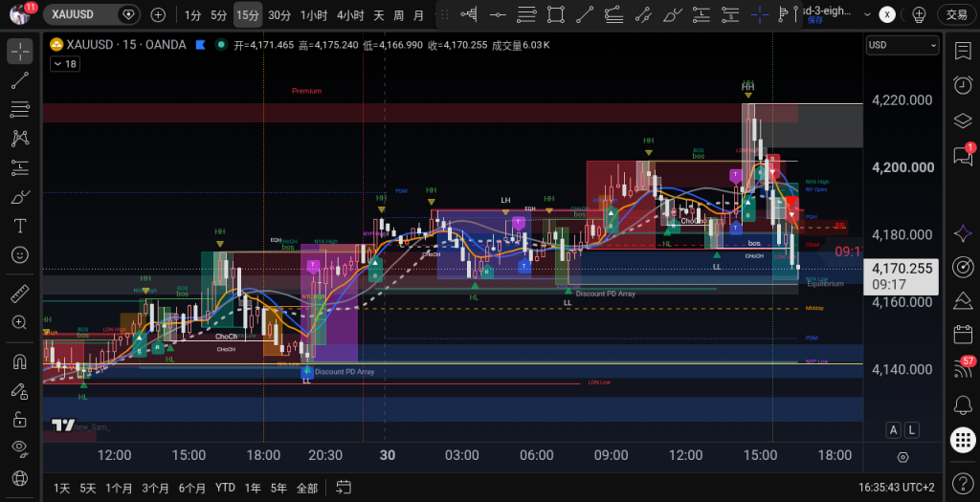Select the brush tool in favorites toolbar

pyautogui.click(x=673, y=14)
